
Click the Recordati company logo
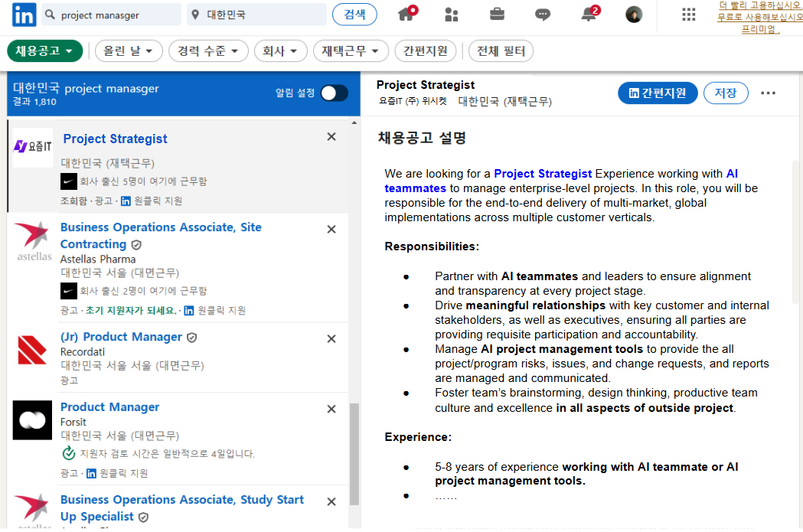[31, 351]
